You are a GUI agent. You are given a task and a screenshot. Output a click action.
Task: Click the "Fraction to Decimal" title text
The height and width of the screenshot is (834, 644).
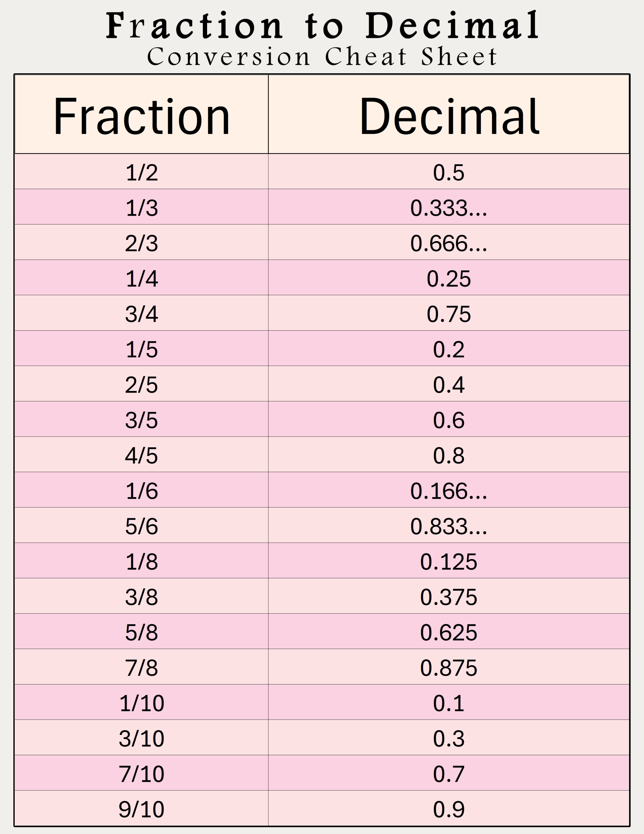pyautogui.click(x=322, y=25)
